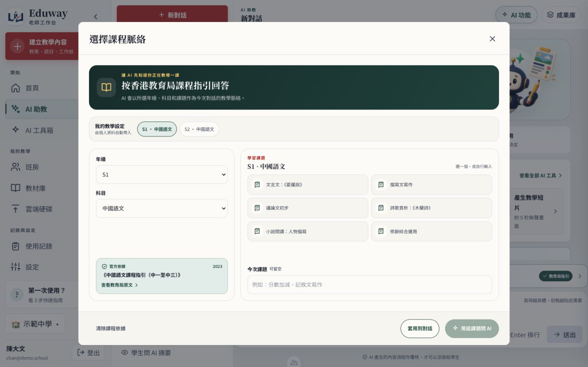Click the question mark icon for 第一次使用
This screenshot has width=588, height=367.
click(17, 294)
